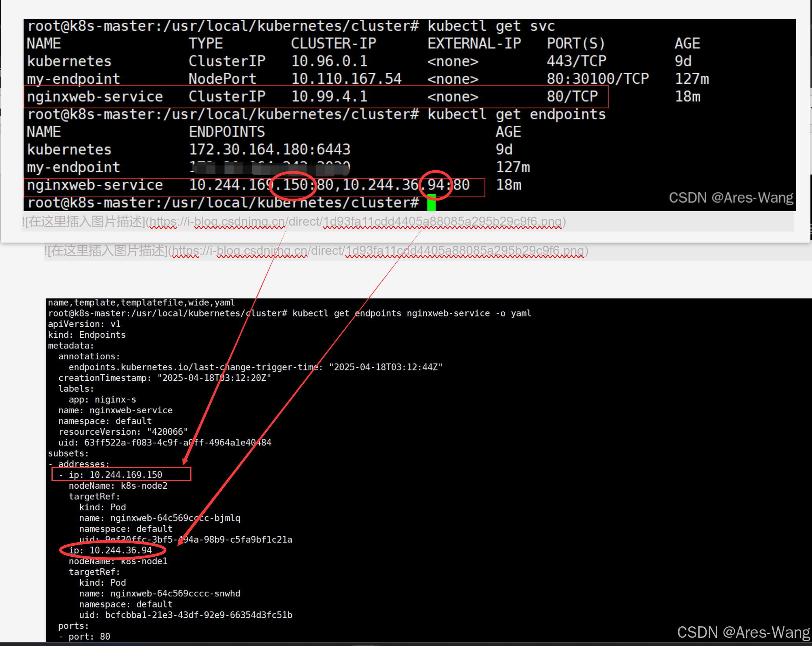
Task: Click the nginxweb-service ClusterIP 10.99.4.1 value
Action: (x=329, y=97)
